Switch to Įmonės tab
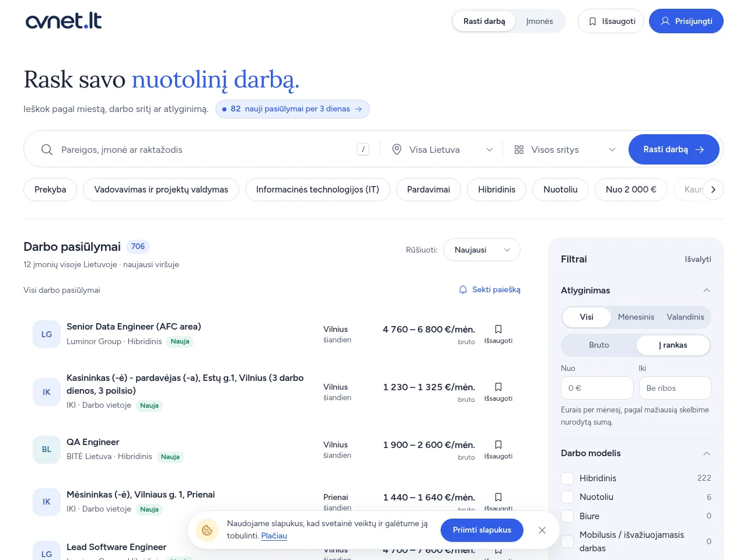The image size is (747, 560). [x=539, y=21]
